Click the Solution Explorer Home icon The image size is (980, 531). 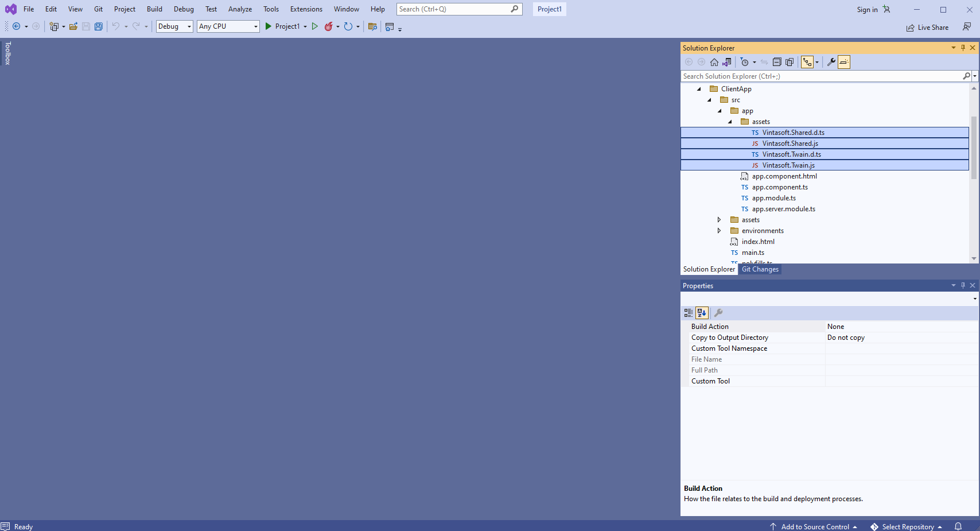tap(714, 62)
